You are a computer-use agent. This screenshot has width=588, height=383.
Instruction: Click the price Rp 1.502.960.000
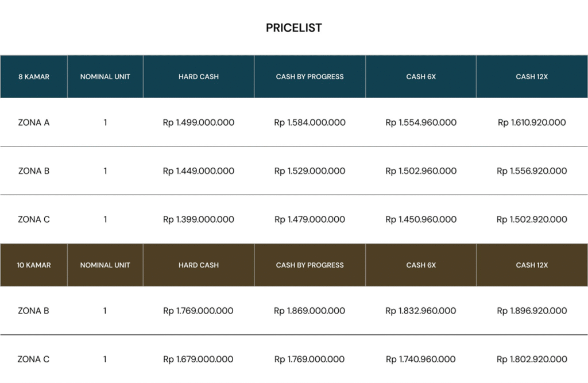pyautogui.click(x=421, y=171)
